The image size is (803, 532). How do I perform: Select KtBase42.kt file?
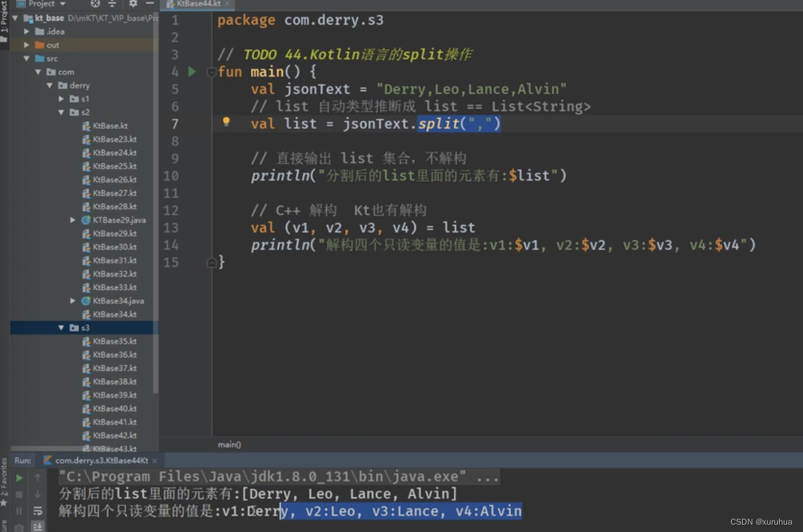110,435
